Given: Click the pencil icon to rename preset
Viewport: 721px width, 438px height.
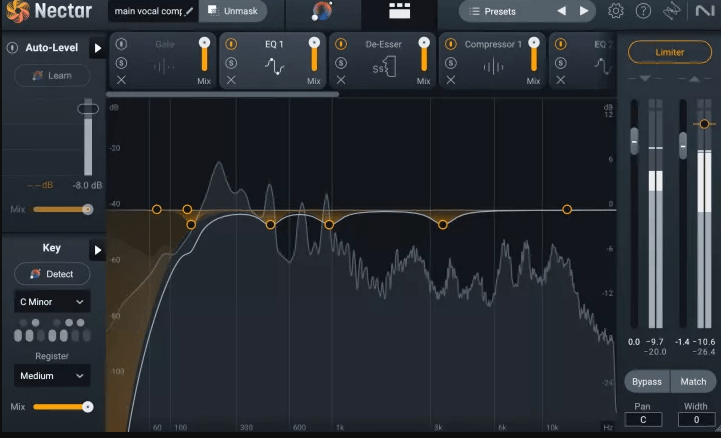Looking at the screenshot, I should (x=190, y=11).
